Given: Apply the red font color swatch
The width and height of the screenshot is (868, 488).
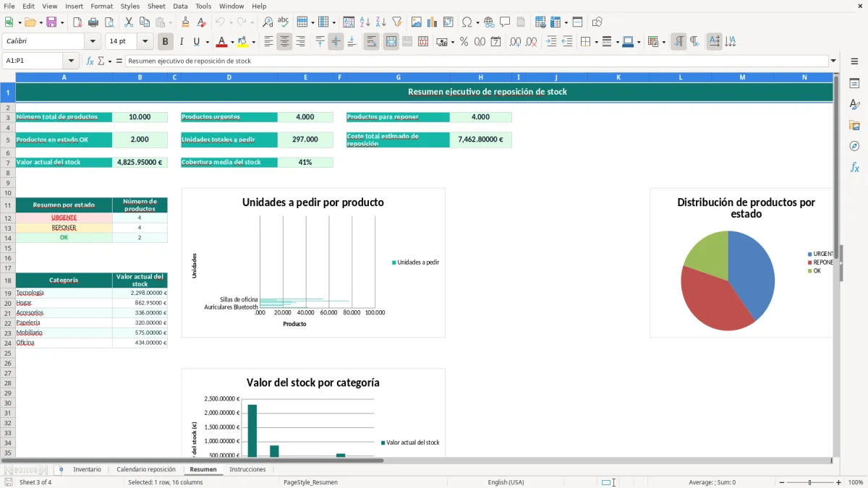Looking at the screenshot, I should (222, 42).
